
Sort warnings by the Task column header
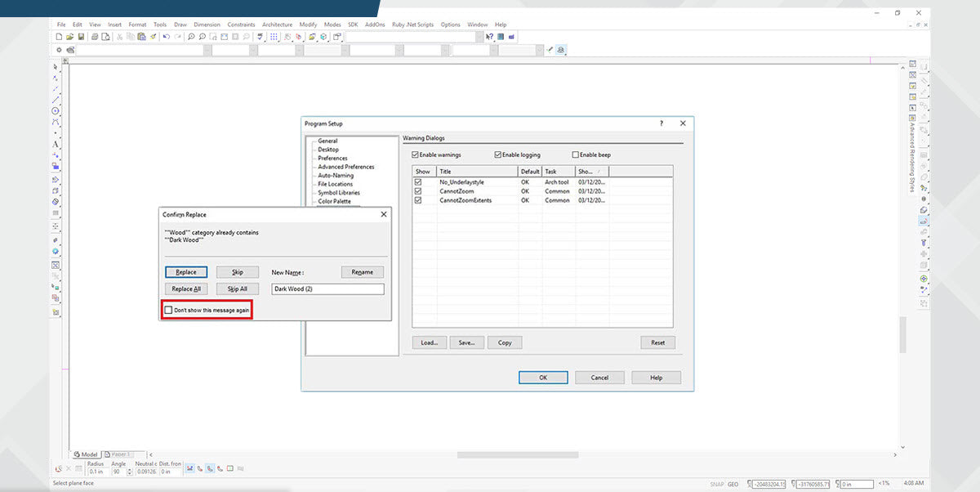559,172
